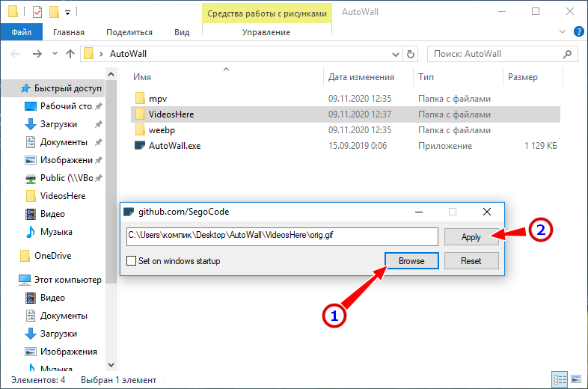Open Документы under Этот компьютер
588x389 pixels.
coord(64,316)
